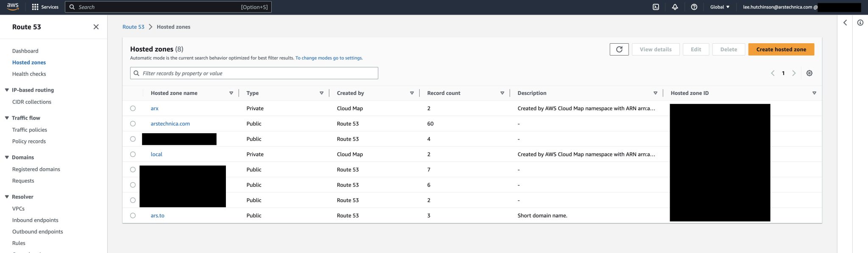Open the help question mark icon
This screenshot has height=253, width=868.
[694, 7]
